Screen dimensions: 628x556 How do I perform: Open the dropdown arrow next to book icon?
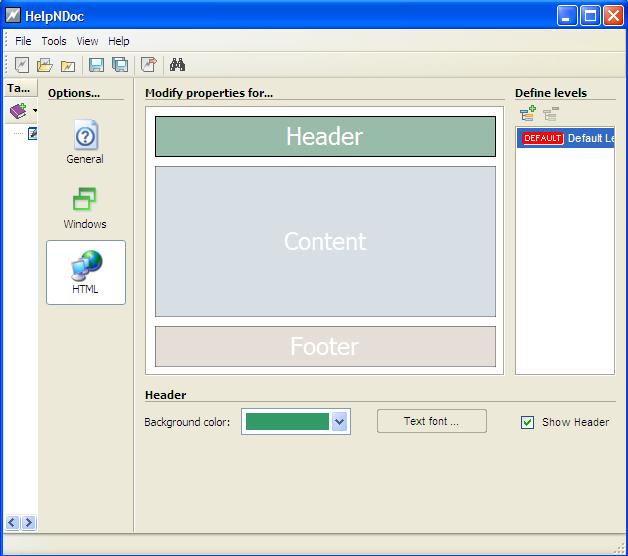tap(35, 111)
